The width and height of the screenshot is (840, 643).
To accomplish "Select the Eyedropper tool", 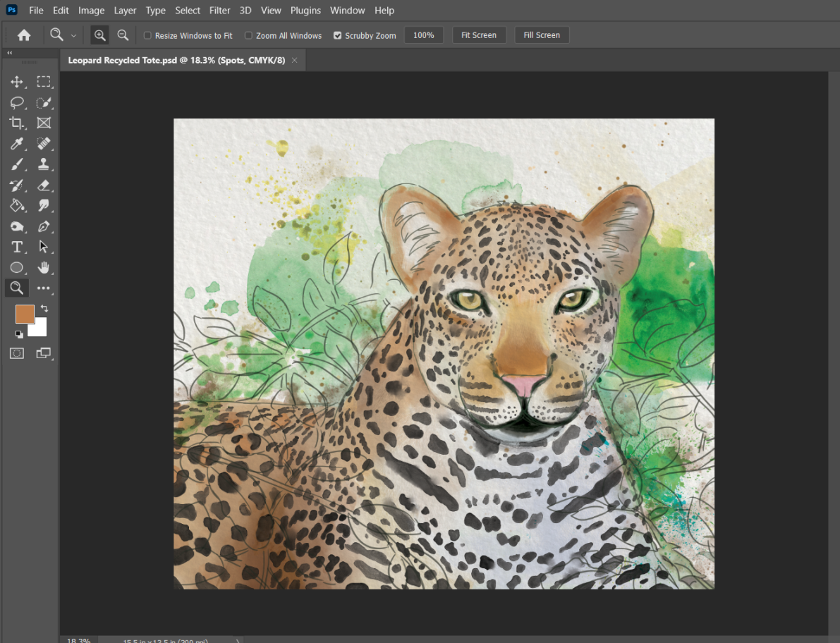I will pos(17,144).
